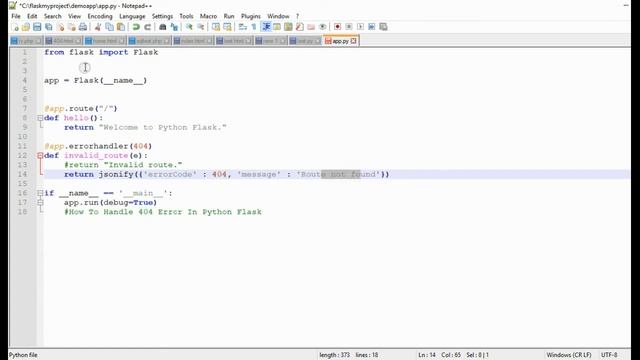Stop macro recording icon
The image size is (640, 360).
tap(349, 27)
